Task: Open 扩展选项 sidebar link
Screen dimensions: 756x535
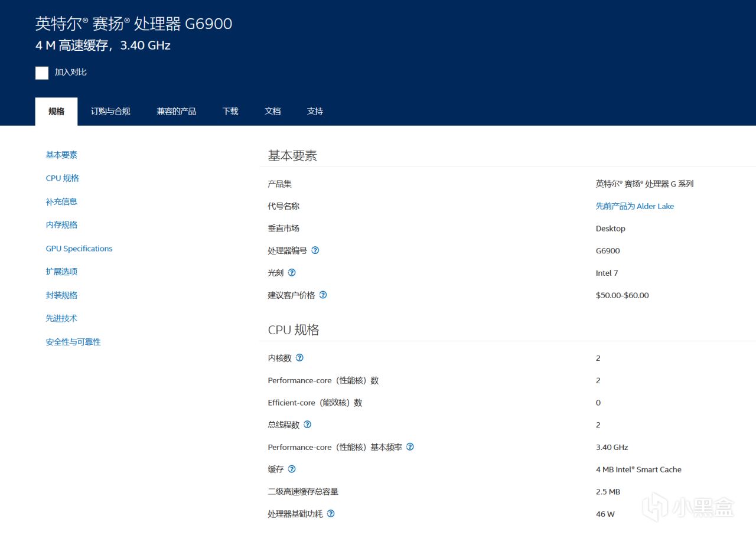Action: pos(61,272)
